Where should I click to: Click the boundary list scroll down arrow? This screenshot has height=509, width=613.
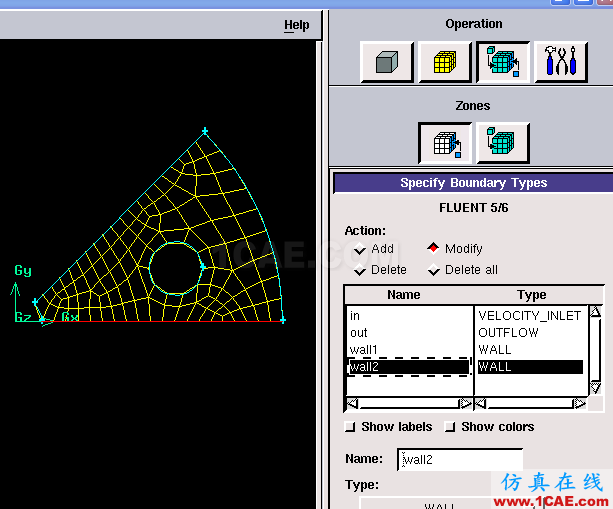(595, 388)
